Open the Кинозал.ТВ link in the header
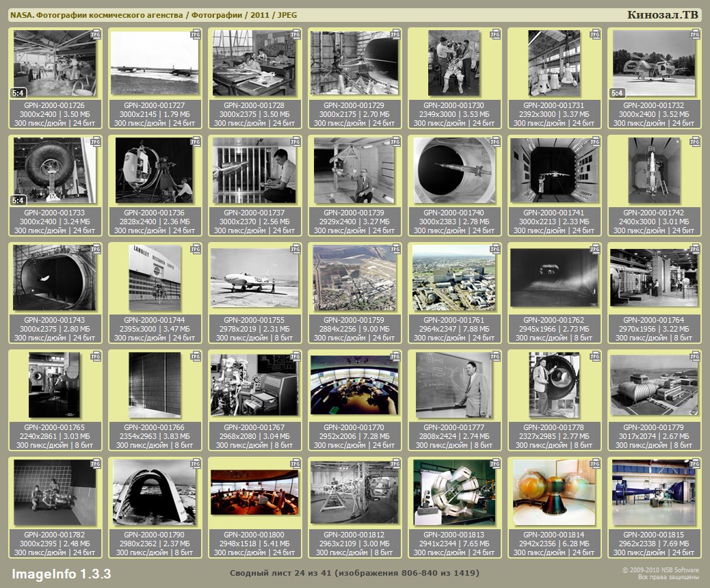The image size is (710, 588). [662, 15]
